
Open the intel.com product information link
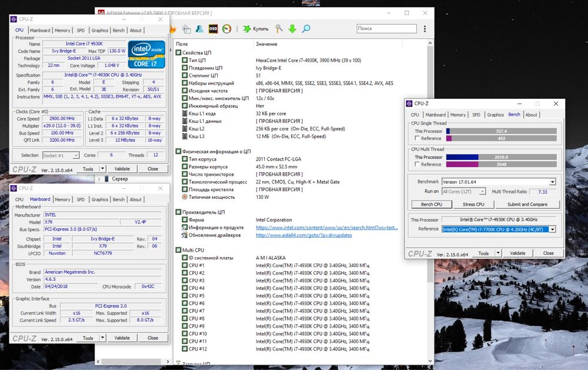pos(327,228)
